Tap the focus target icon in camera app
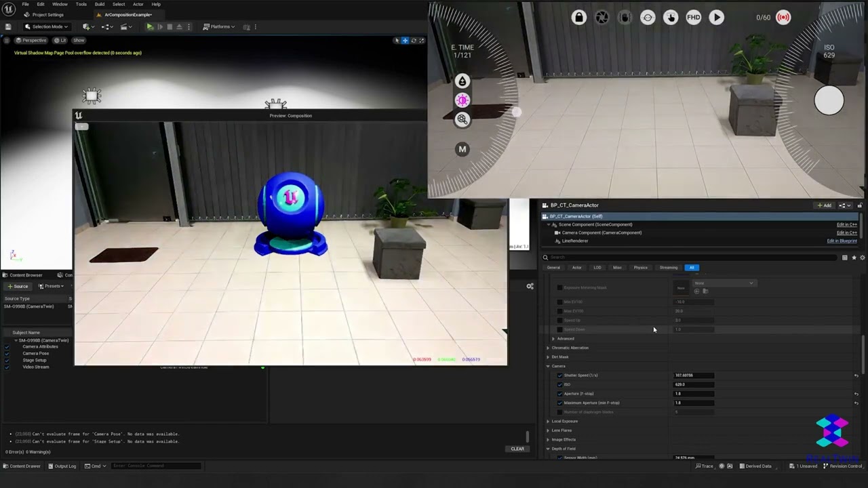 (648, 18)
